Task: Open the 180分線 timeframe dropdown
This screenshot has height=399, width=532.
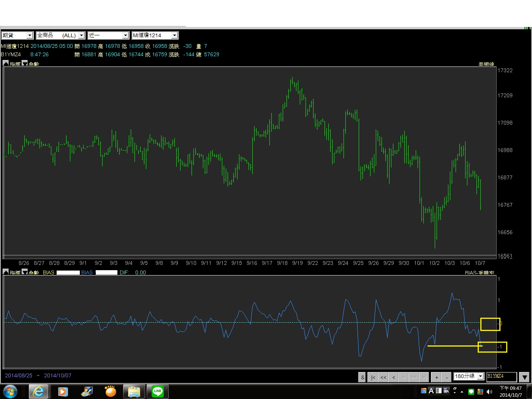Action: (x=469, y=376)
